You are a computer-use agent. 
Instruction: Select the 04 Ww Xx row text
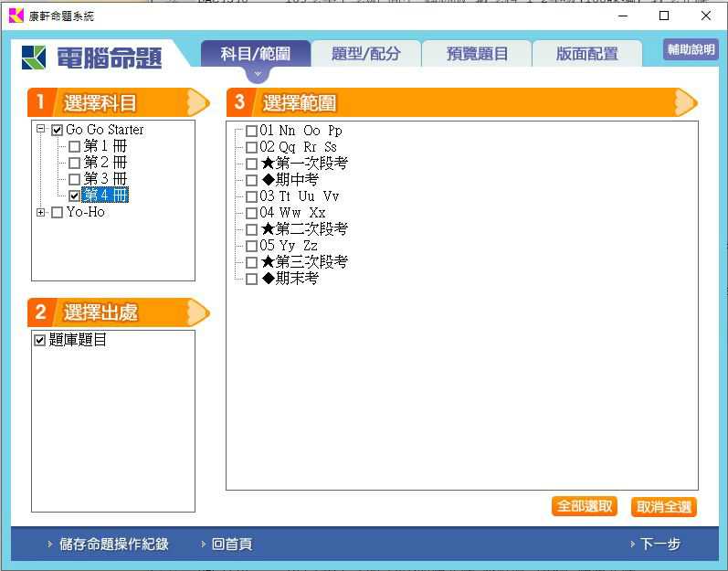(292, 213)
